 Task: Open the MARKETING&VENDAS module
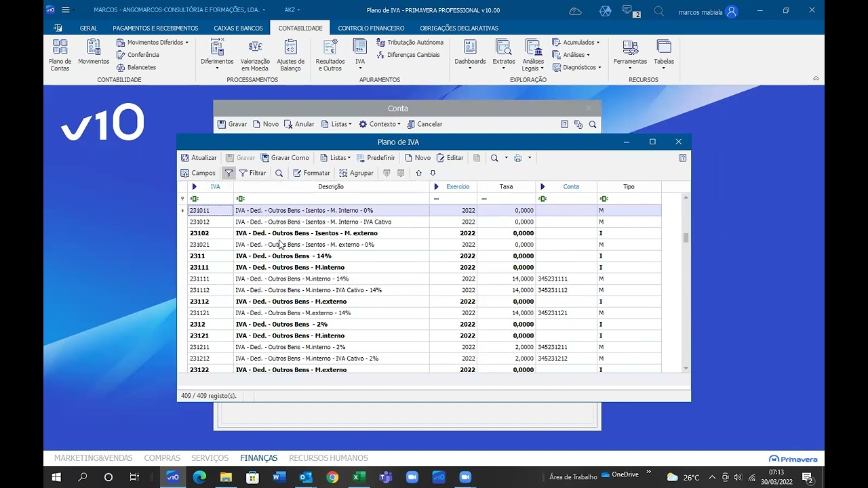pos(94,458)
